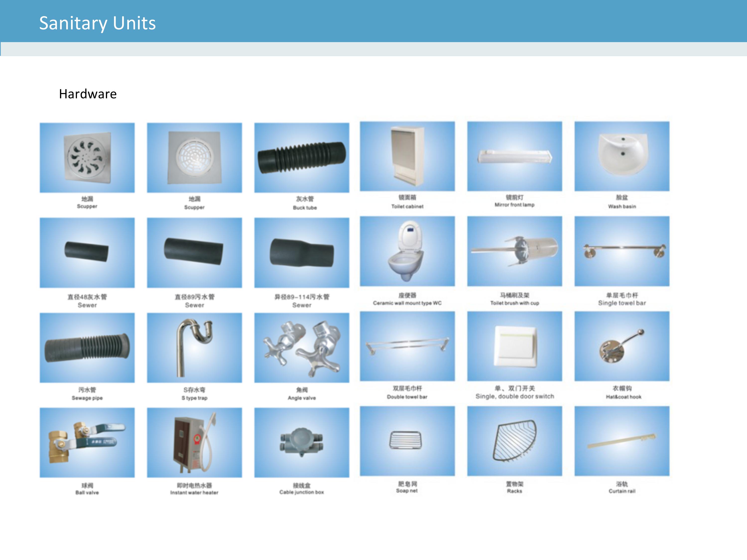Click the "Mirror front lamp" caption
The image size is (747, 560).
pyautogui.click(x=515, y=205)
